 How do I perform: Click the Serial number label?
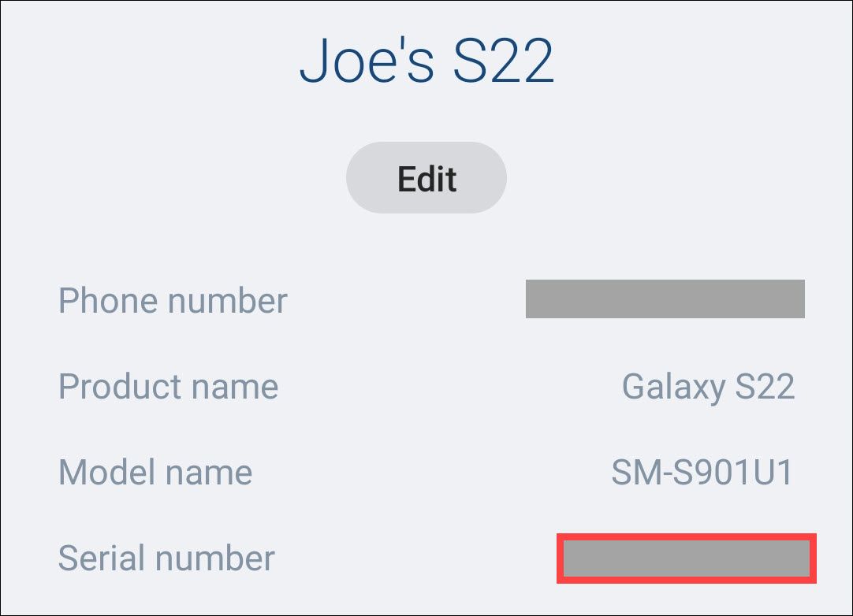166,558
